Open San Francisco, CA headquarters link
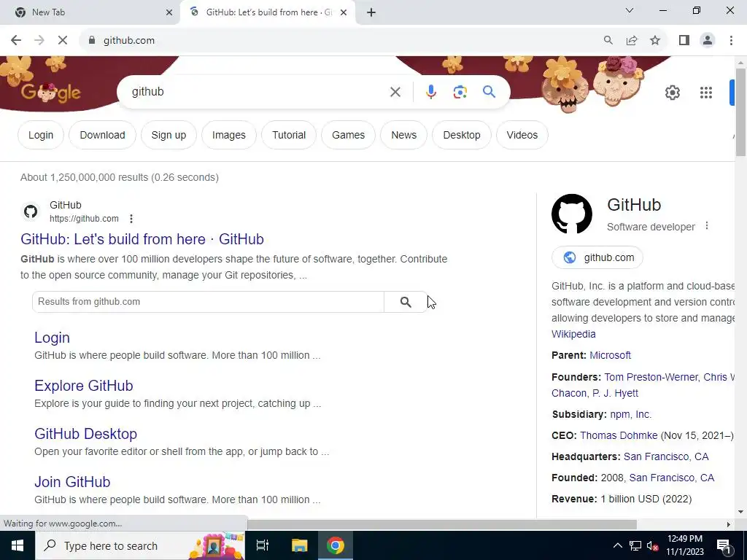This screenshot has width=747, height=560. coord(666,456)
